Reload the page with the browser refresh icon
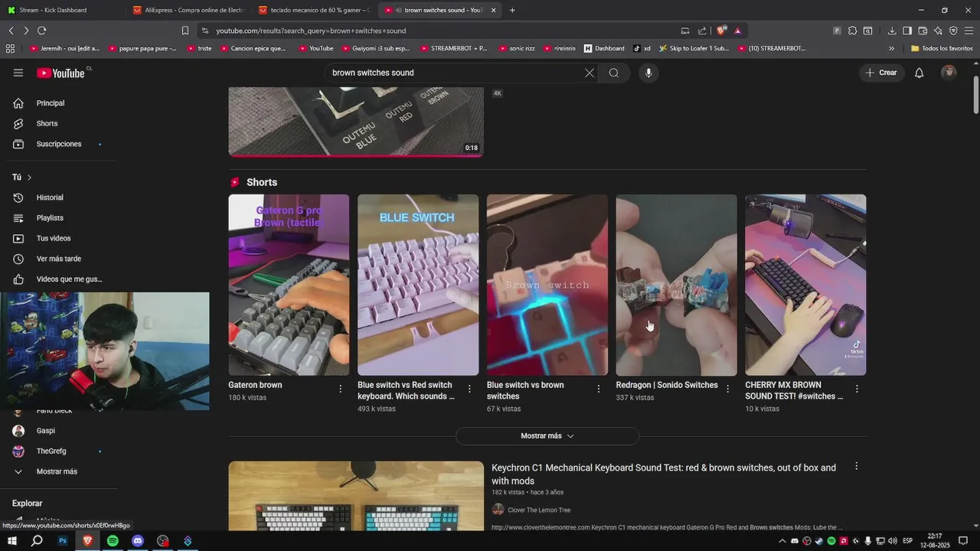 (x=41, y=31)
